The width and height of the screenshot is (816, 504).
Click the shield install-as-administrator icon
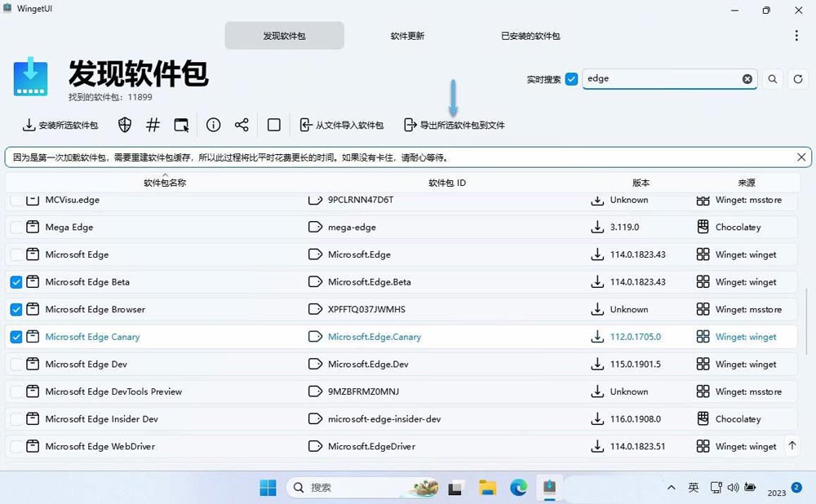click(x=124, y=125)
